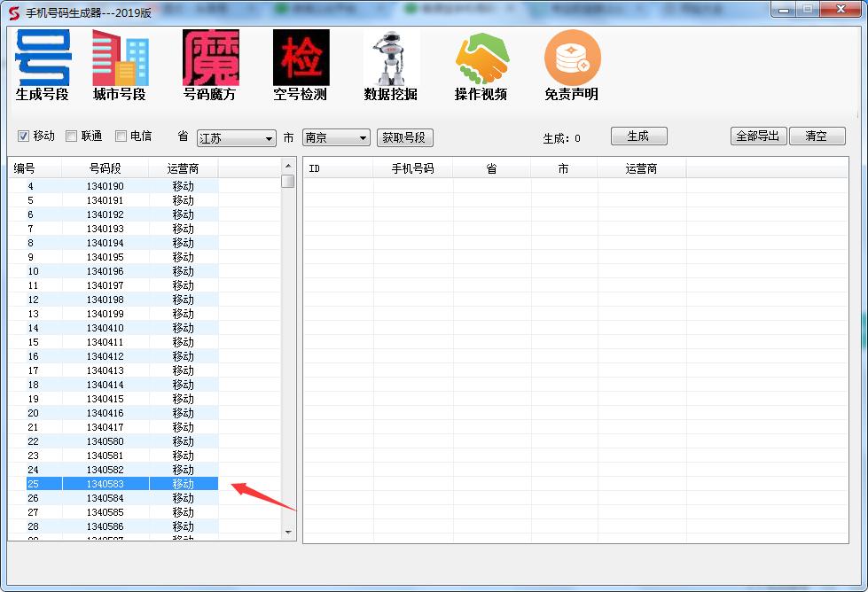868x592 pixels.
Task: Click the scroll-down arrow of number list
Action: coord(288,533)
